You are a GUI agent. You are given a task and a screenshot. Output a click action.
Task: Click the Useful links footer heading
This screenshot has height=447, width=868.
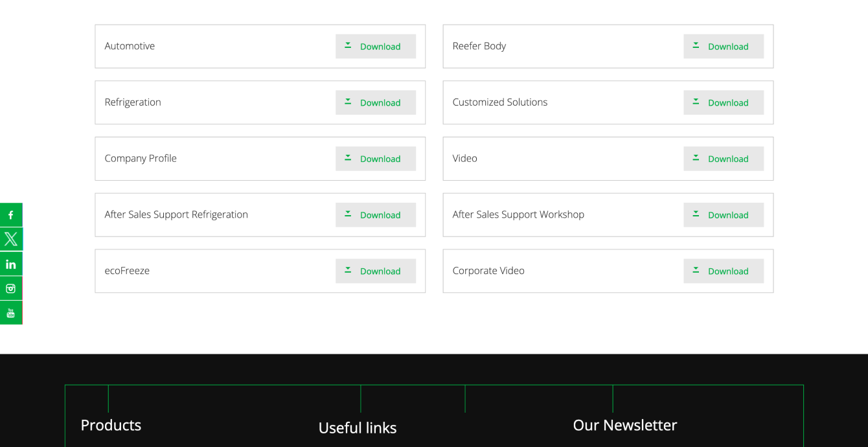point(358,428)
